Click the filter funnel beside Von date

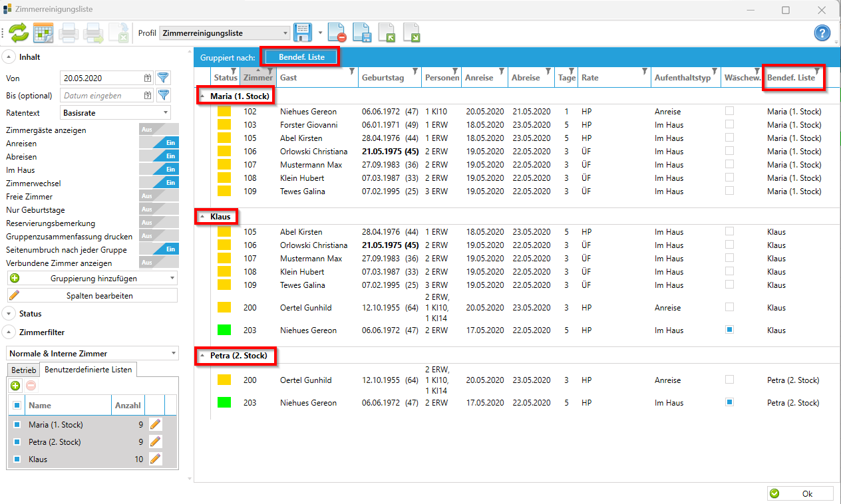click(163, 78)
